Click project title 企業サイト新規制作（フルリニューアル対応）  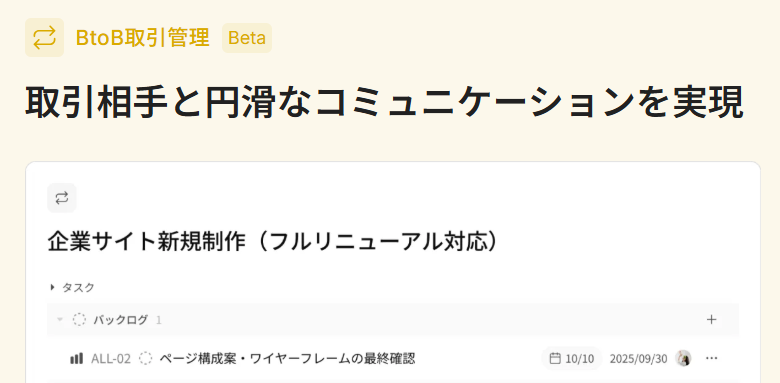coord(273,242)
